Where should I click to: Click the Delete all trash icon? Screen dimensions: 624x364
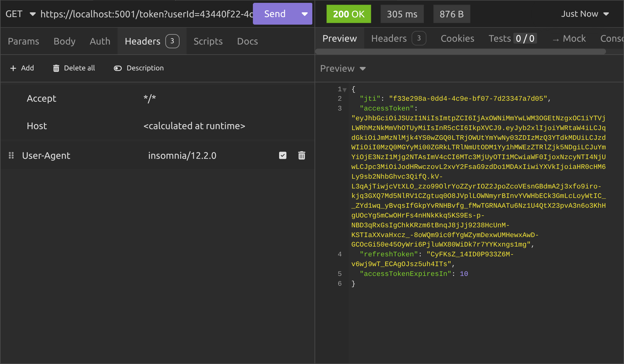(x=56, y=68)
